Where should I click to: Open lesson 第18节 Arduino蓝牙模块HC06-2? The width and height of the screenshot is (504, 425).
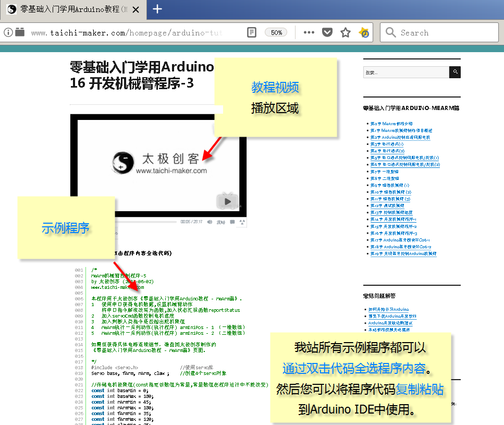(401, 247)
